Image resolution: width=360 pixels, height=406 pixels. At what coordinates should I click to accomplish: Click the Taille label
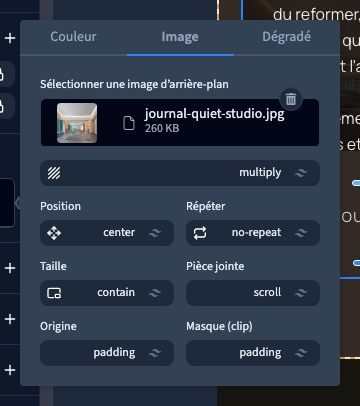point(53,266)
